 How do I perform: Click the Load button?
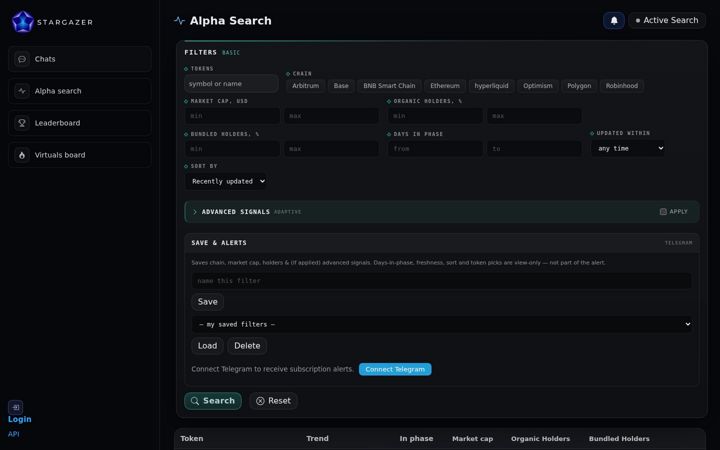point(207,346)
